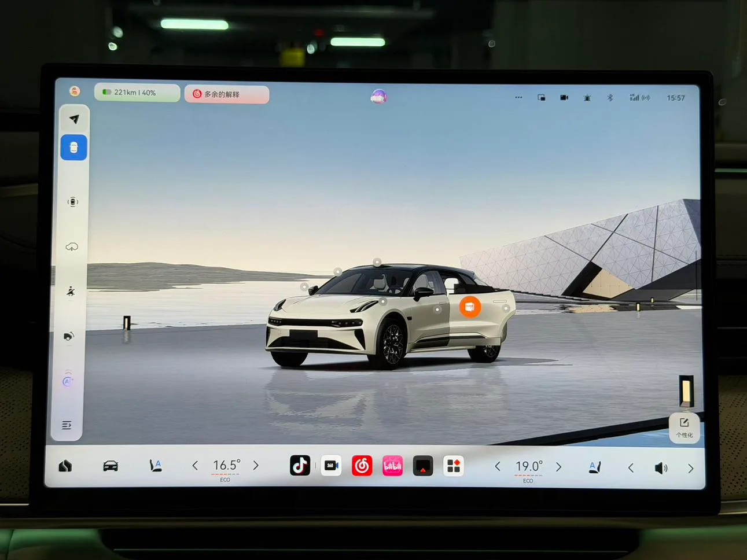Open the driver seat auto control icon
Screen dimensions: 747x560
pos(155,466)
